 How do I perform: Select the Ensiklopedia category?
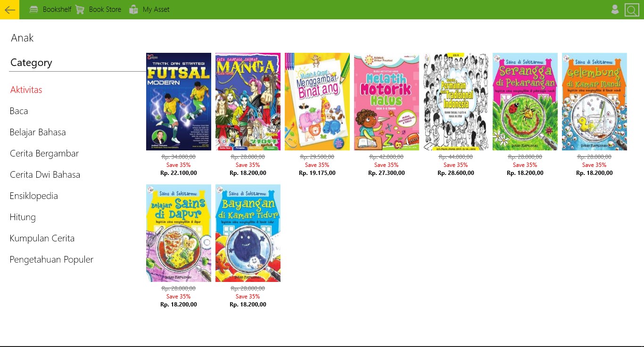pyautogui.click(x=34, y=196)
